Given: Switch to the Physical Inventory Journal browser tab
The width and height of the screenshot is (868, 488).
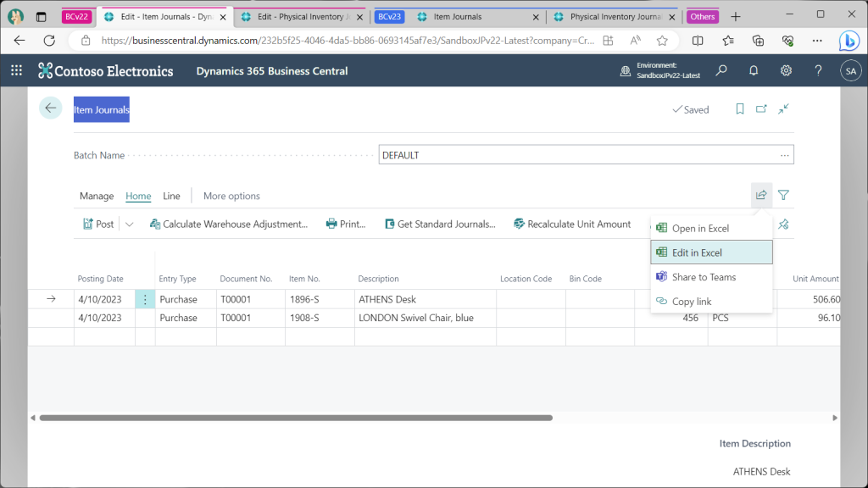Looking at the screenshot, I should 615,17.
